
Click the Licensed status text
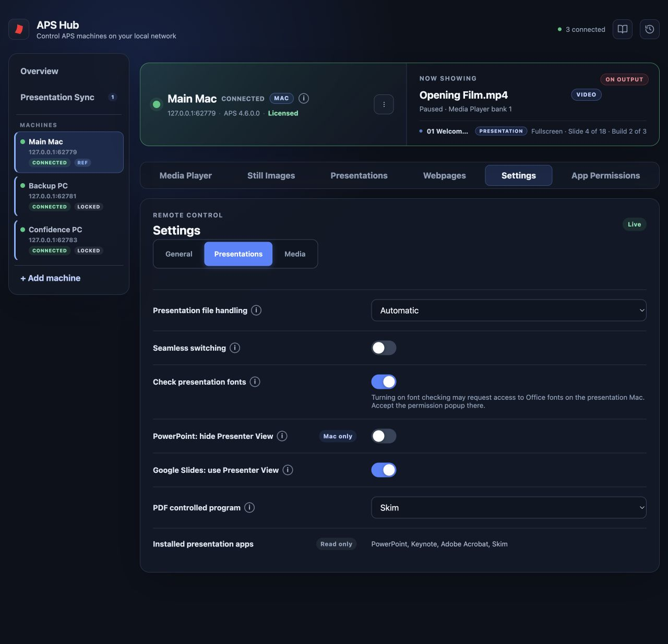(x=283, y=113)
